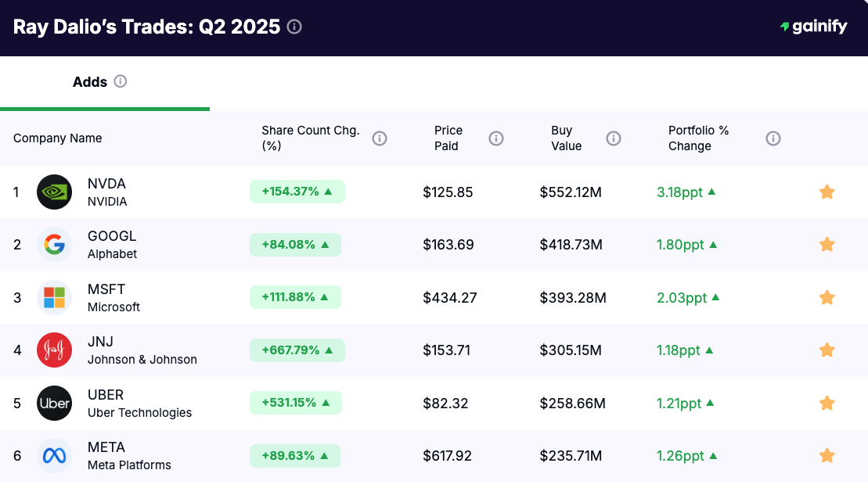Click the 2.03ppt portfolio change value
868x488 pixels.
[x=682, y=298]
